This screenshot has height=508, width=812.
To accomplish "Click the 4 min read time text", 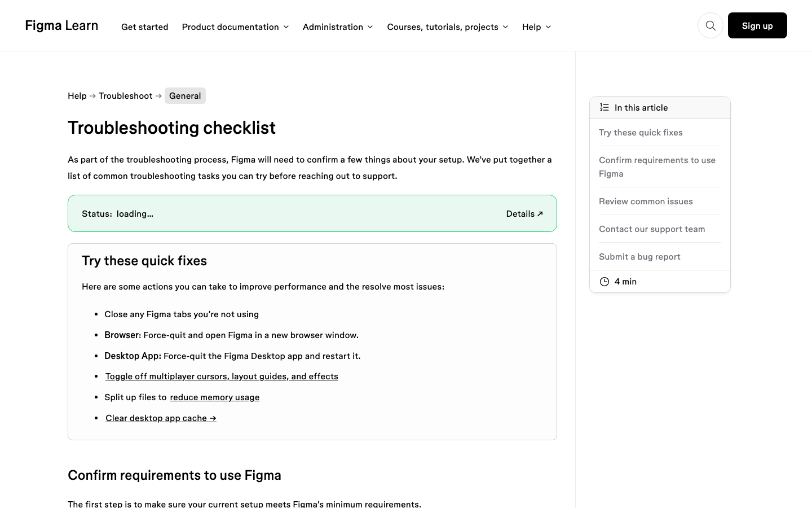I will (x=625, y=282).
